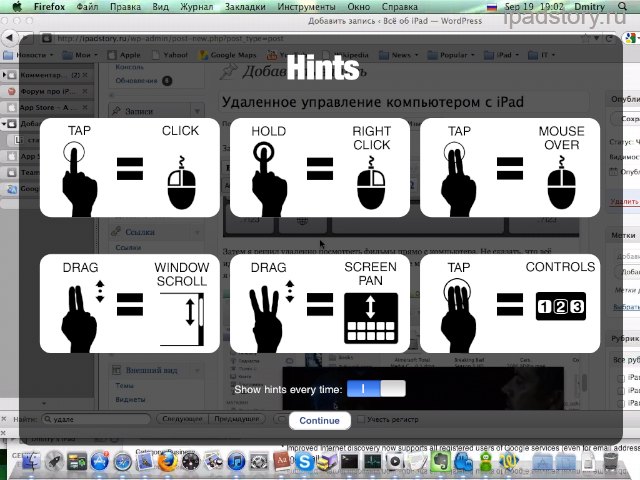Click the Russian flag input source icon
Image resolution: width=640 pixels, height=480 pixels.
[492, 7]
